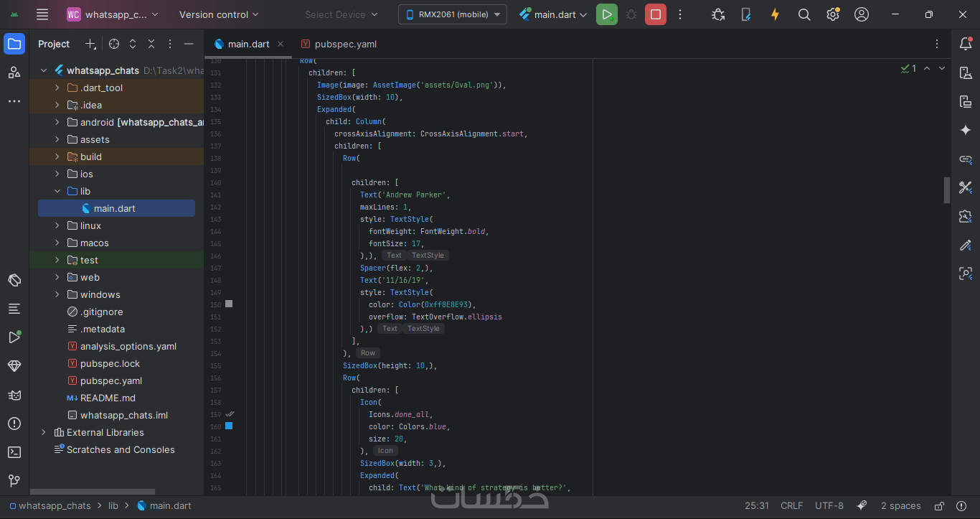Screen dimensions: 980x519
Task: Open the Version control dropdown
Action: [x=219, y=14]
